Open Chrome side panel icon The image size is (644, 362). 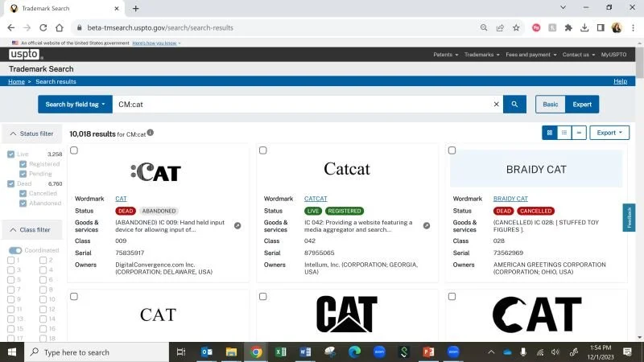[601, 28]
